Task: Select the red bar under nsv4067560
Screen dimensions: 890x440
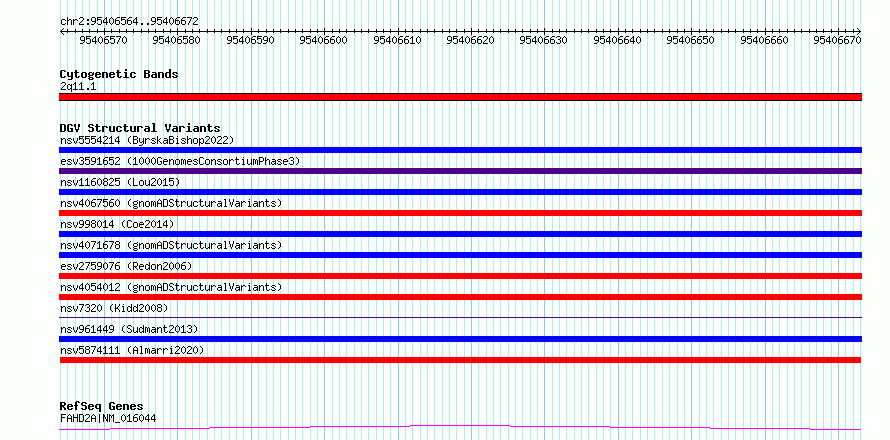Action: 460,213
